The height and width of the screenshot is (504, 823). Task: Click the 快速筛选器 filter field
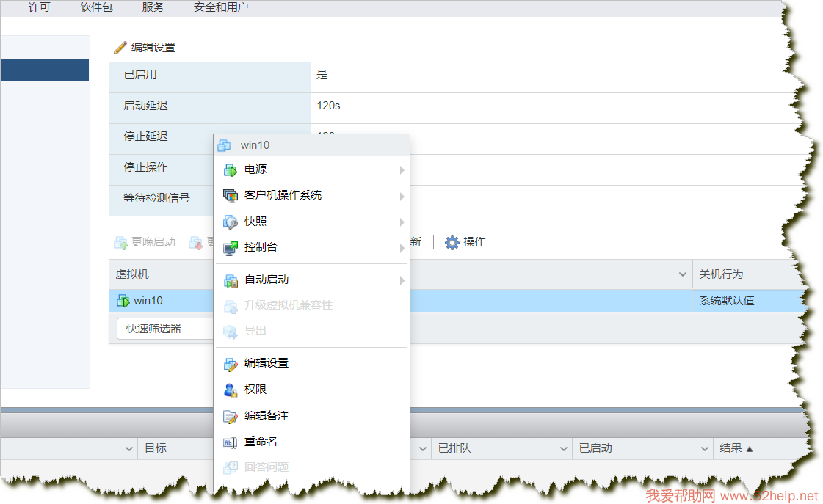click(x=164, y=329)
